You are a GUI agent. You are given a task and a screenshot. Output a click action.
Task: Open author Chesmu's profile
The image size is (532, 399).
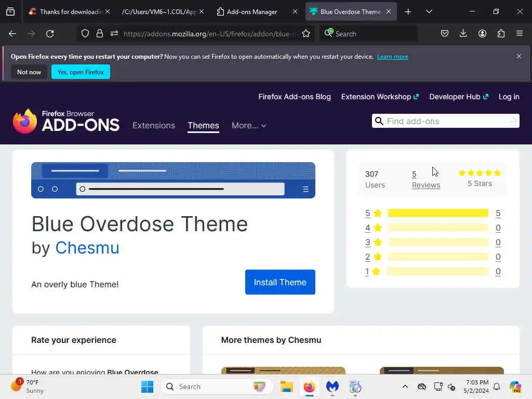point(87,248)
